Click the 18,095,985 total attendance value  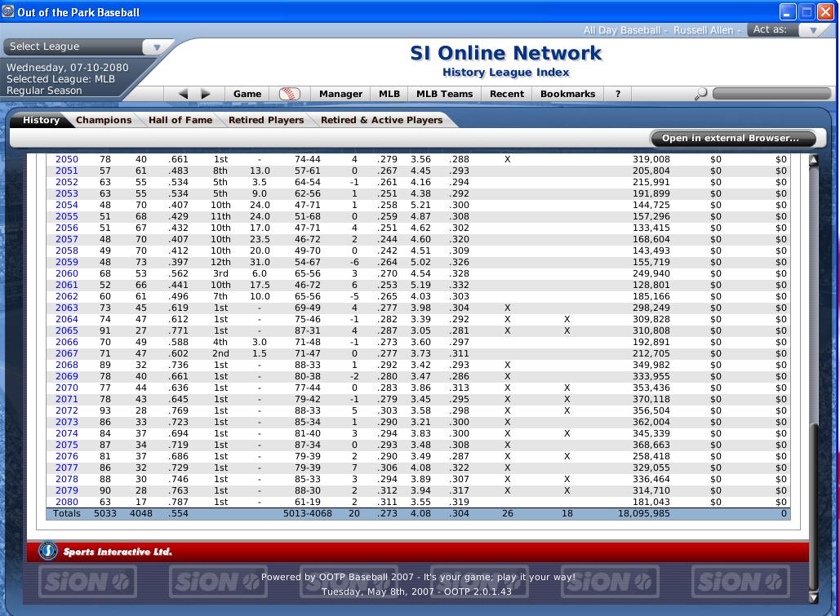[x=643, y=514]
